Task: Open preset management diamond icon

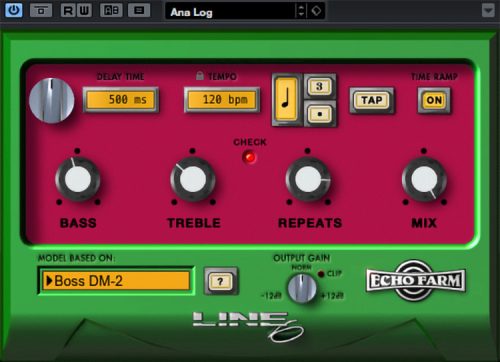Action: 316,11
